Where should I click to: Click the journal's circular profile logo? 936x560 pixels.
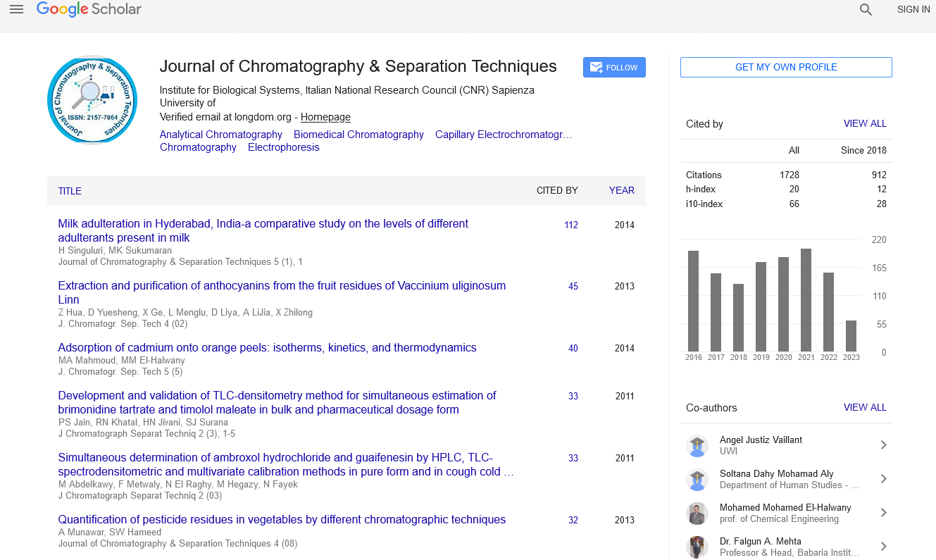click(x=92, y=100)
